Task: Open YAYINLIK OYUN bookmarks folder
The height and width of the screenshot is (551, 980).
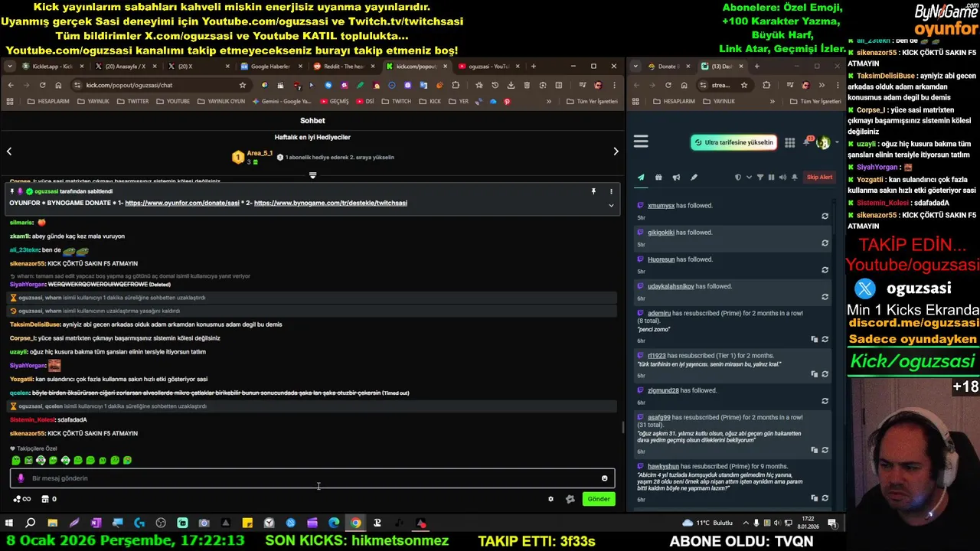Action: 221,101
